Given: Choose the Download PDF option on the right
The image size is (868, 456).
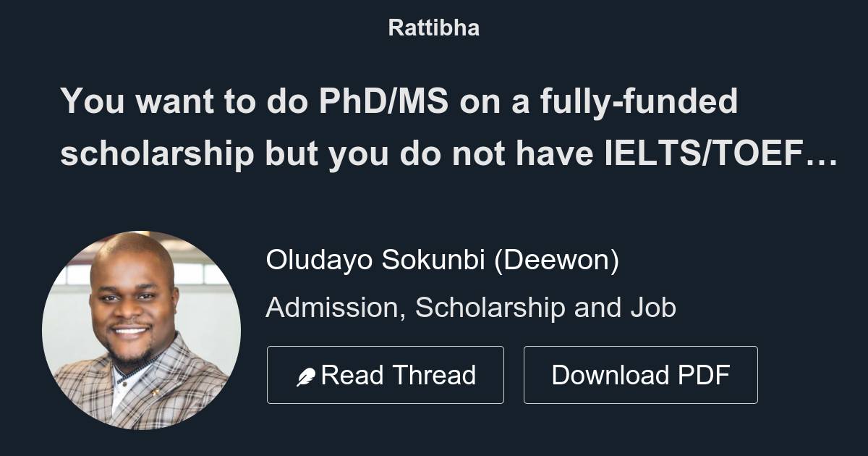Looking at the screenshot, I should [641, 374].
